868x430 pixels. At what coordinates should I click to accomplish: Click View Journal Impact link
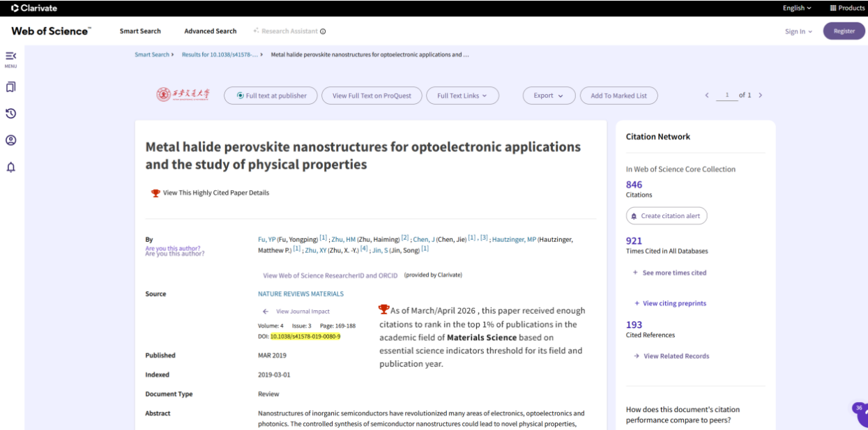(x=303, y=312)
